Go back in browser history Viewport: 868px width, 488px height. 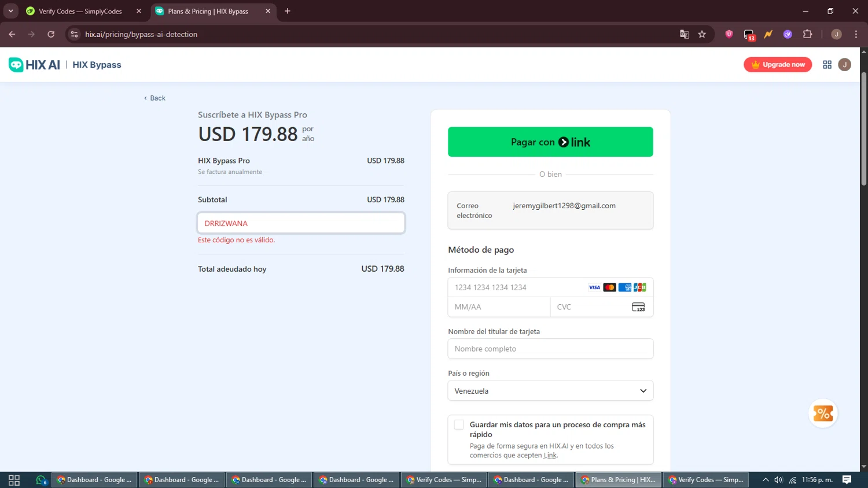click(12, 34)
